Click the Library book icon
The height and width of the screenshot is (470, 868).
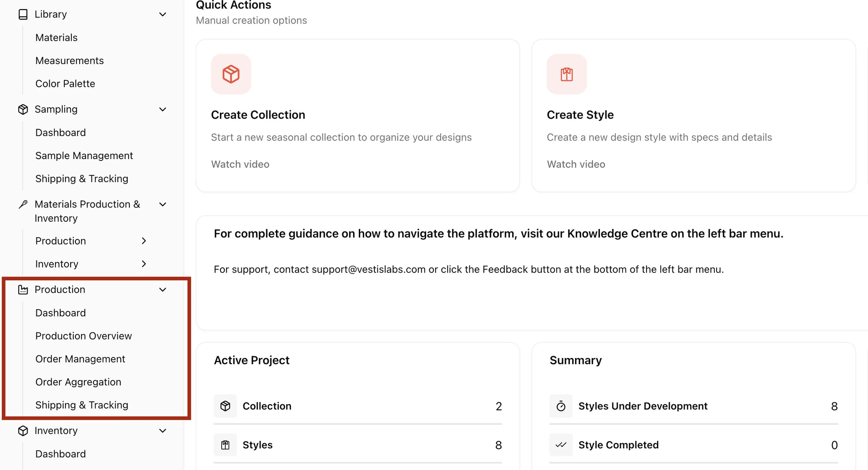click(23, 14)
